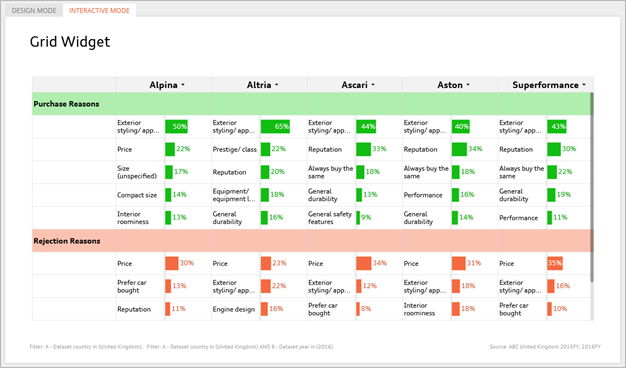Select the Compact size cell under Alpina
Viewport: 626px width, 368px height.
point(137,195)
